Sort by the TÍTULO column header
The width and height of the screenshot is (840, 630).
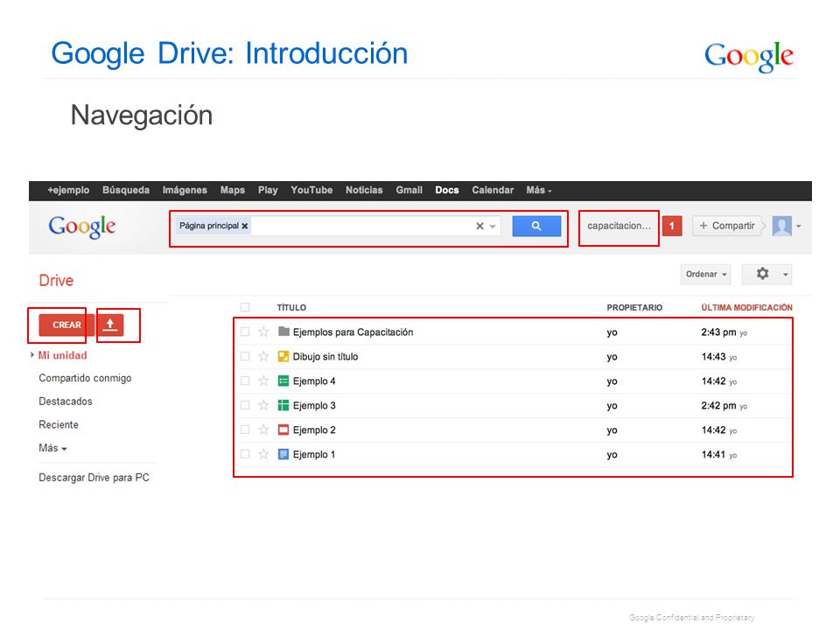[291, 307]
